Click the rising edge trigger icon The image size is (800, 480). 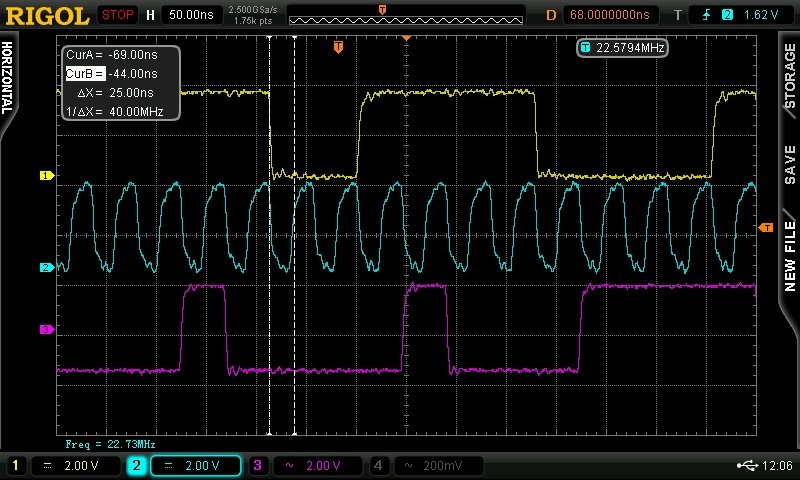706,15
